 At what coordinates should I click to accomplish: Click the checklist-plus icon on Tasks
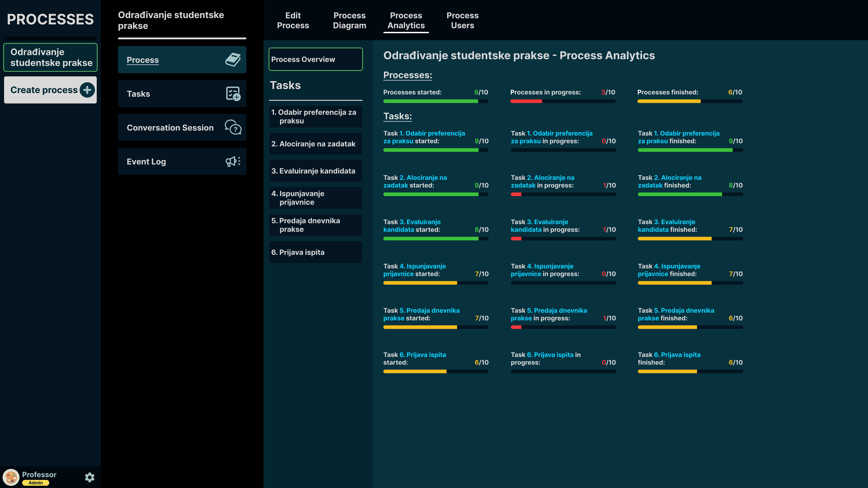pos(233,94)
